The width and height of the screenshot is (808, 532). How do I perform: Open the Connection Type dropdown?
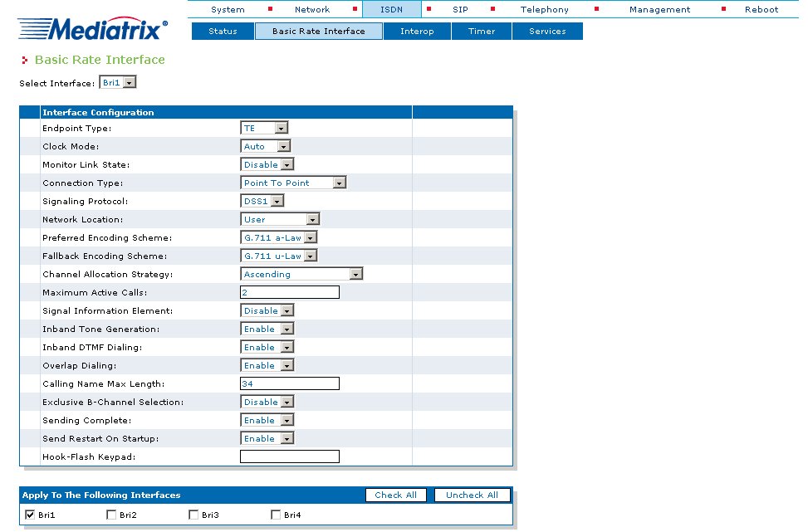[293, 183]
